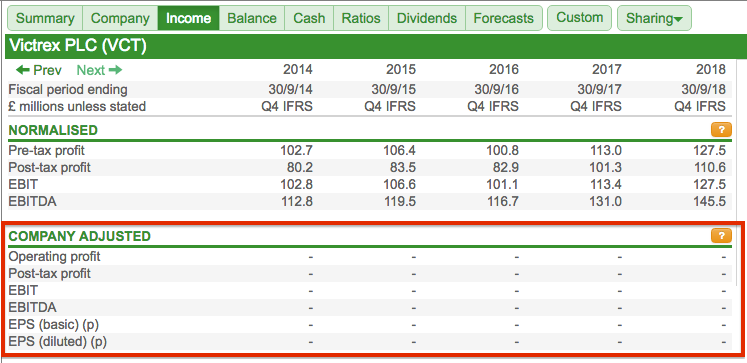Click the Pre-tax profit value 113.0

606,151
